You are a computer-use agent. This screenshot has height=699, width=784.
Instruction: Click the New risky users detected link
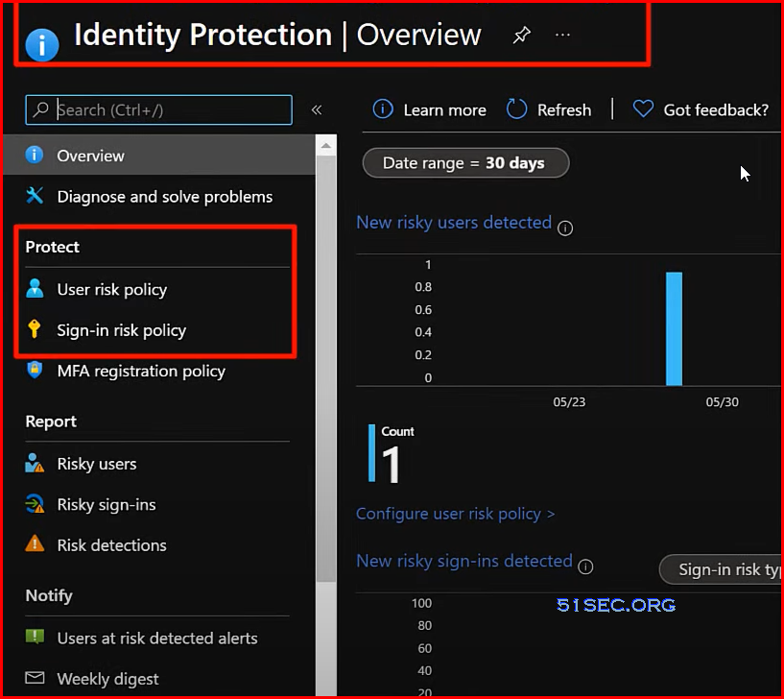(454, 222)
